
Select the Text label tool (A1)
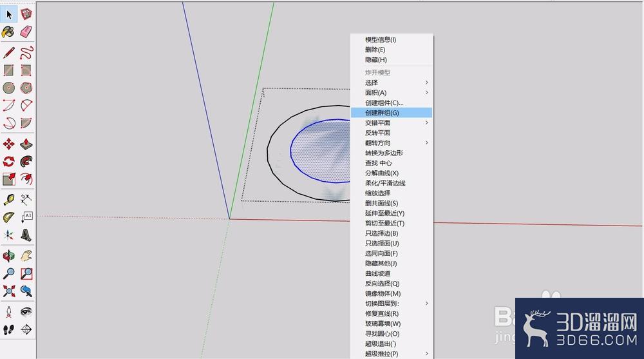[26, 217]
